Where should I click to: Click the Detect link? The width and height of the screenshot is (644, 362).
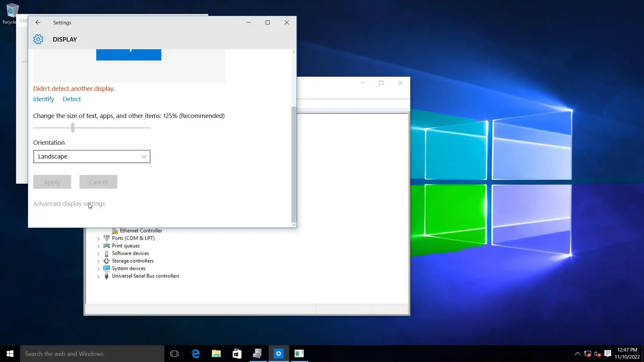[72, 99]
